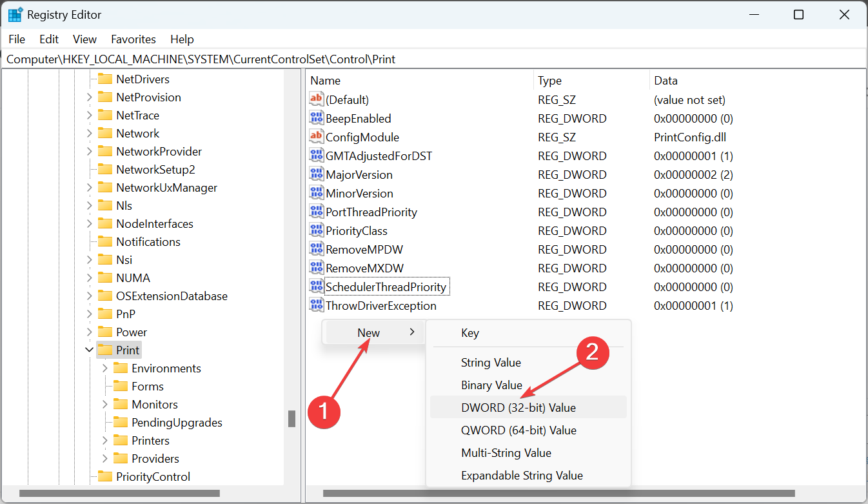Expand the NodeInterfaces tree node
The image size is (868, 504).
(x=89, y=223)
